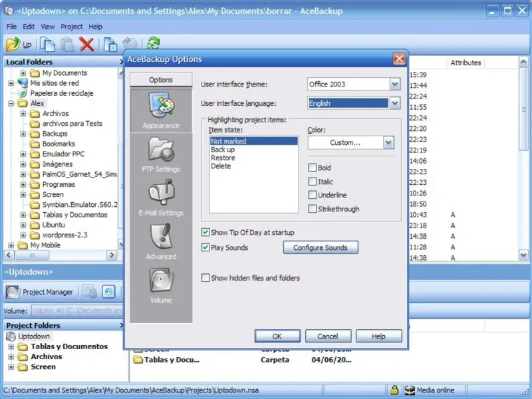This screenshot has width=532, height=399.
Task: Select Restore in Item state list
Action: point(253,158)
